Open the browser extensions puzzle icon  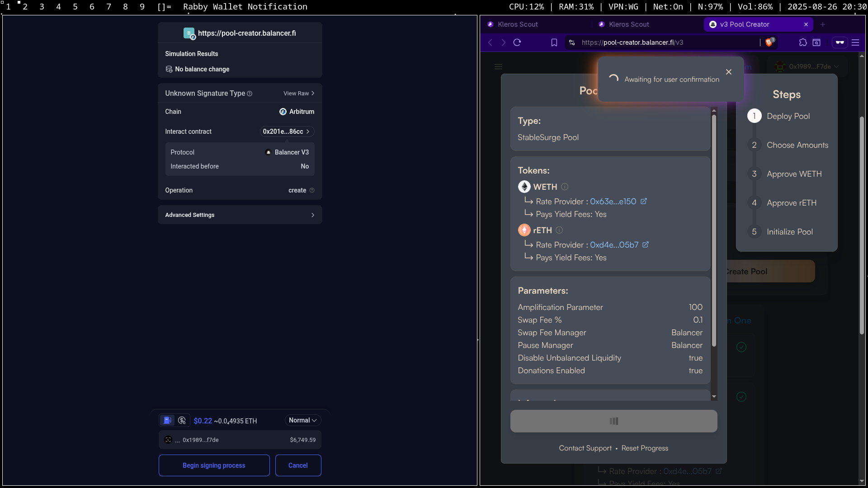(x=803, y=42)
